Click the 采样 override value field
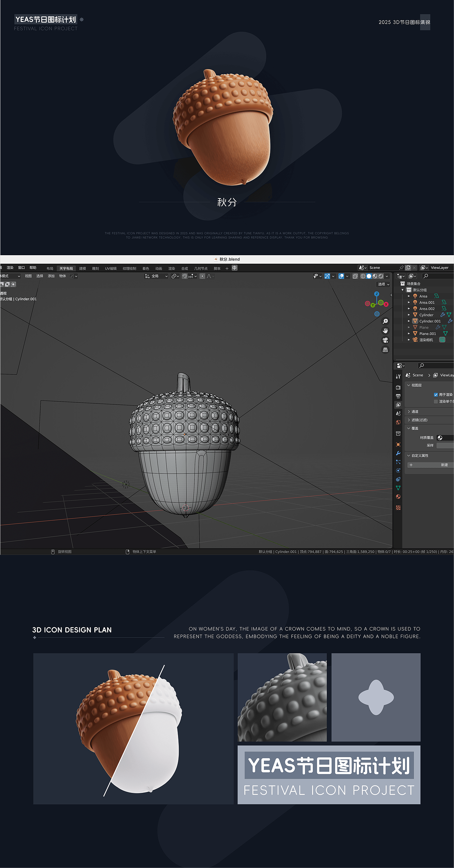Image resolution: width=454 pixels, height=868 pixels. tap(445, 446)
